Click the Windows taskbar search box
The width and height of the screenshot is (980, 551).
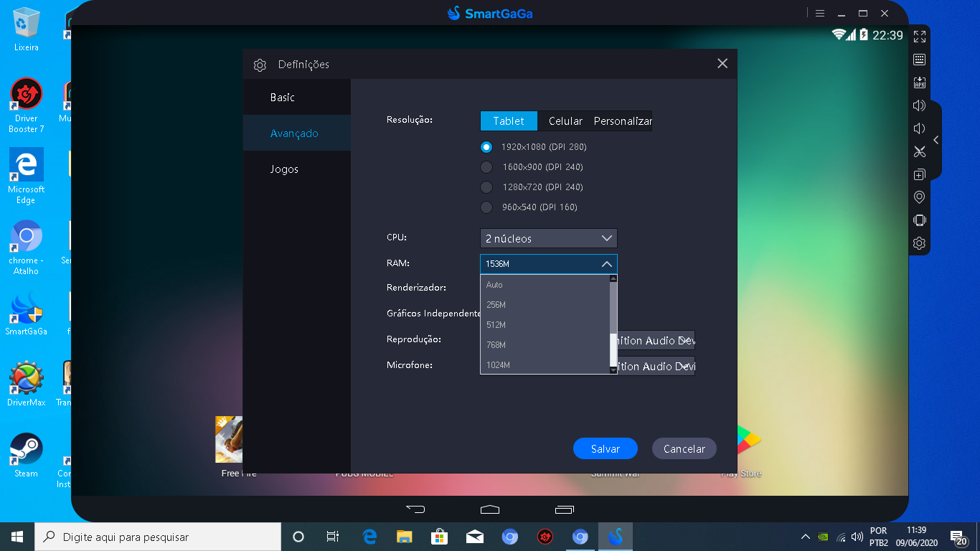pyautogui.click(x=158, y=537)
